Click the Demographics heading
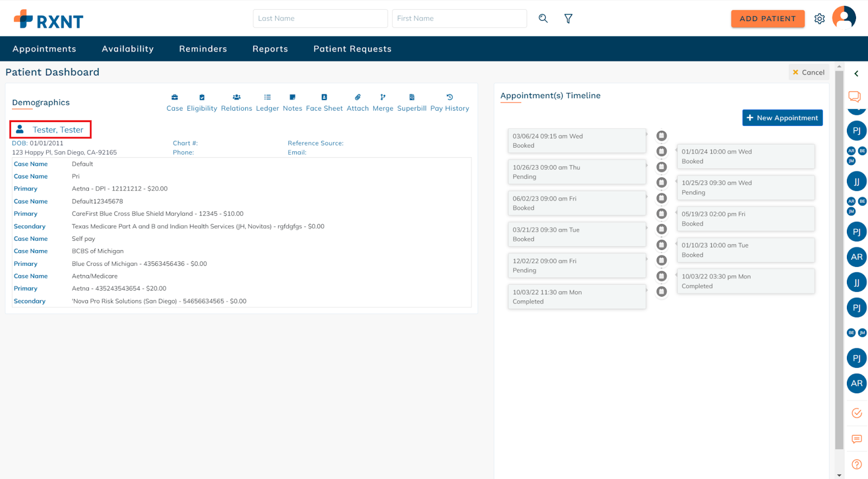Screen dimensions: 868x479 pyautogui.click(x=41, y=103)
